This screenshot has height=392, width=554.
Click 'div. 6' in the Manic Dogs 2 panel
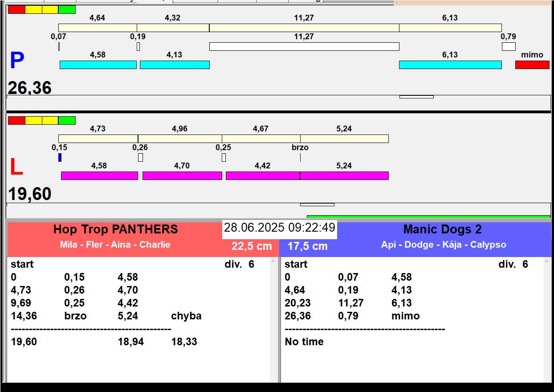513,264
